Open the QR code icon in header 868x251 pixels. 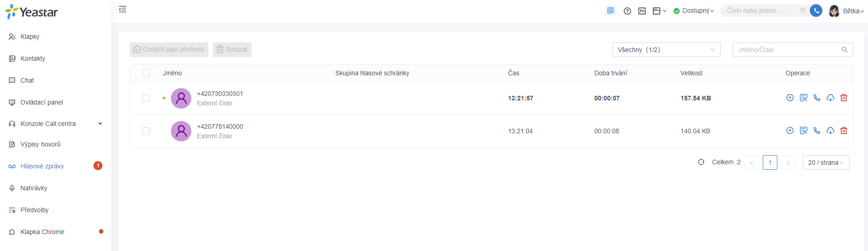click(611, 10)
